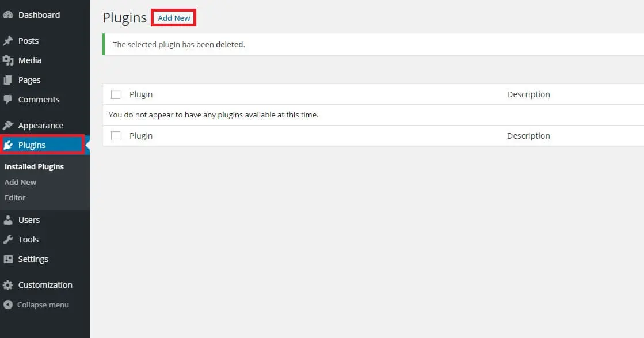The height and width of the screenshot is (338, 644).
Task: Click the Add New button beside Plugins heading
Action: 173,18
